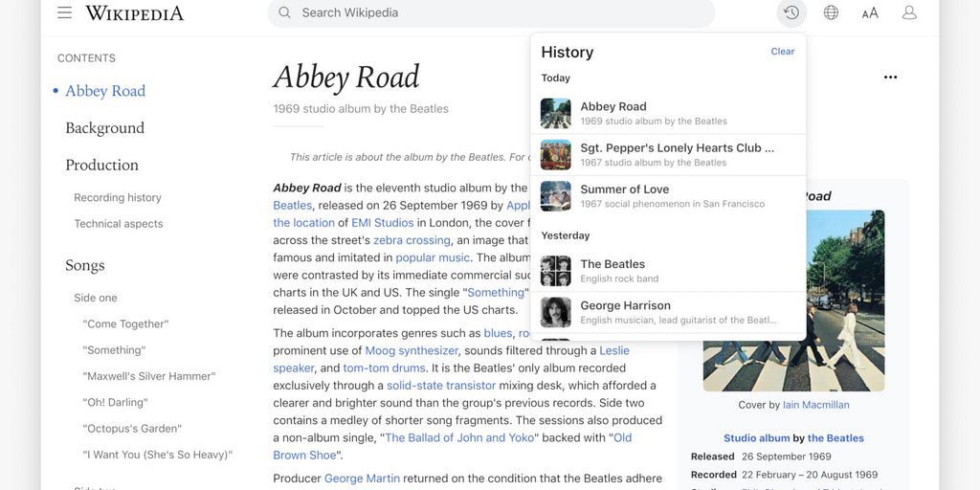Jump to "Octopus's Garden" in contents
The image size is (980, 490).
pyautogui.click(x=132, y=429)
